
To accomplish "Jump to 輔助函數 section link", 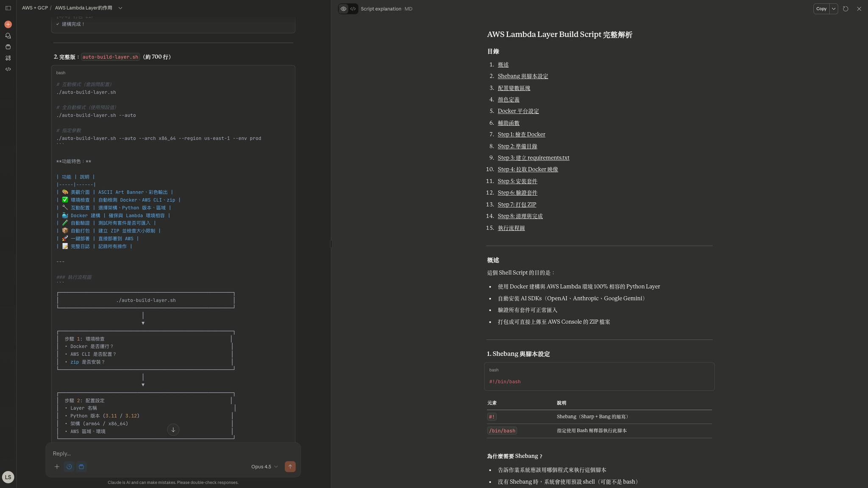I will (x=508, y=123).
